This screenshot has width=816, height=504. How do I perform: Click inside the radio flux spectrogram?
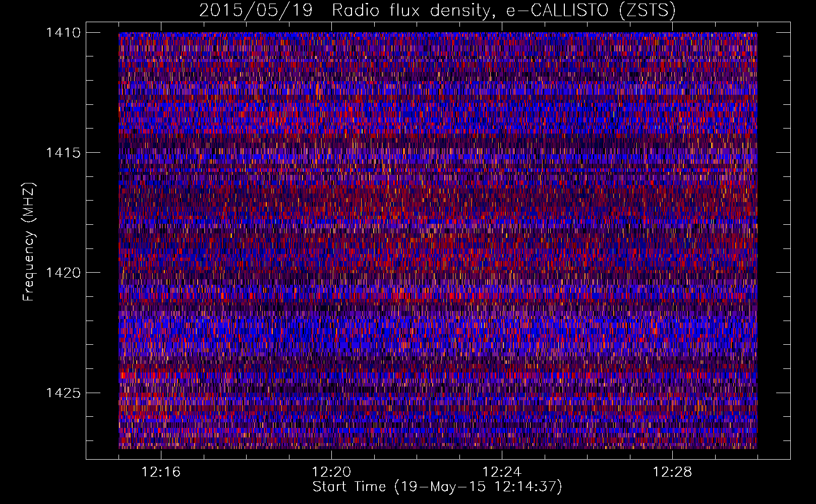pyautogui.click(x=438, y=240)
